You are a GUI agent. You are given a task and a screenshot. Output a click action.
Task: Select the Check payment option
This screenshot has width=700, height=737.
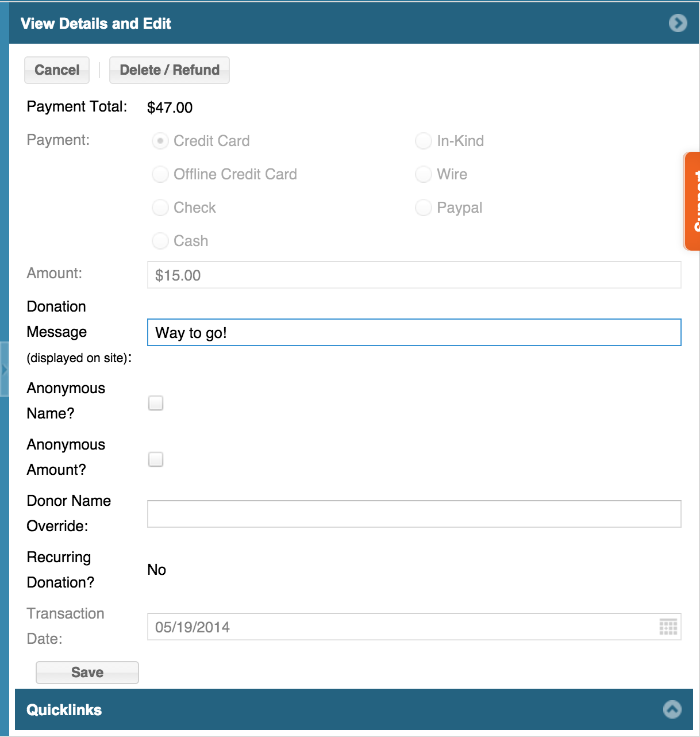(160, 208)
